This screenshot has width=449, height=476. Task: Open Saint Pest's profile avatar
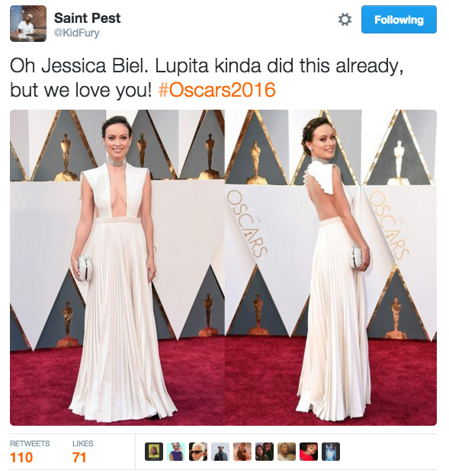point(28,24)
